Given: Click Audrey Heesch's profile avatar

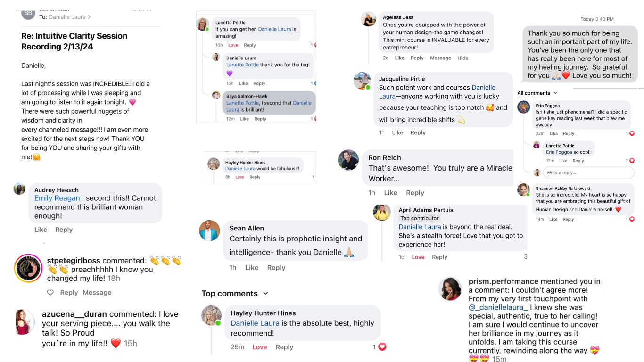Looking at the screenshot, I should coord(19,189).
